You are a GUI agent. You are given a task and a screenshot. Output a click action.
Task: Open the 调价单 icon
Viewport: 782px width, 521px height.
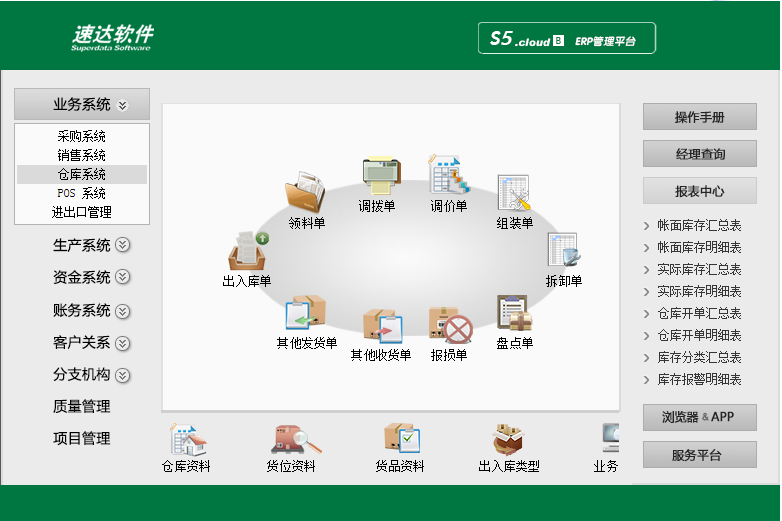(x=449, y=174)
